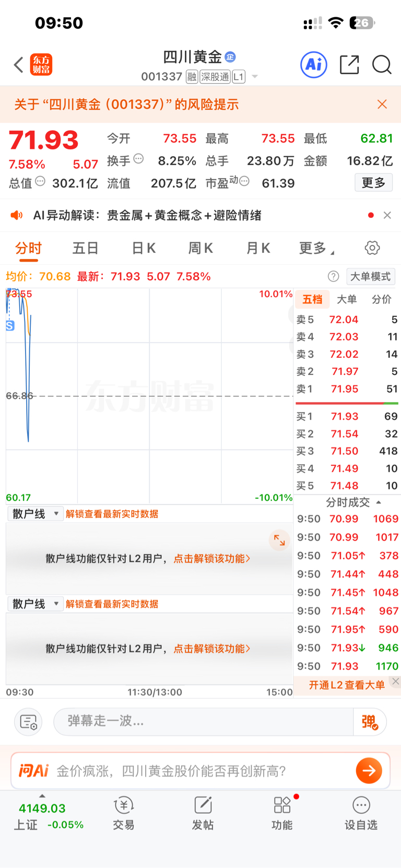Tap 开通L2查看大单 link
This screenshot has width=401, height=868.
point(347,685)
